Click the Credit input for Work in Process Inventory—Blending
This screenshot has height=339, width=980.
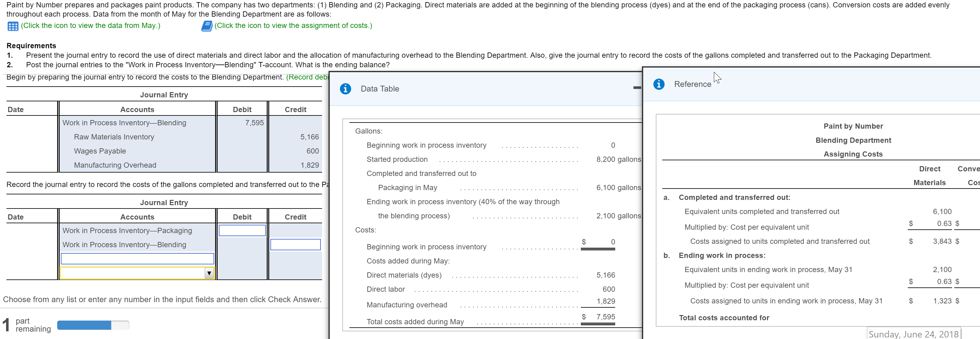(296, 244)
